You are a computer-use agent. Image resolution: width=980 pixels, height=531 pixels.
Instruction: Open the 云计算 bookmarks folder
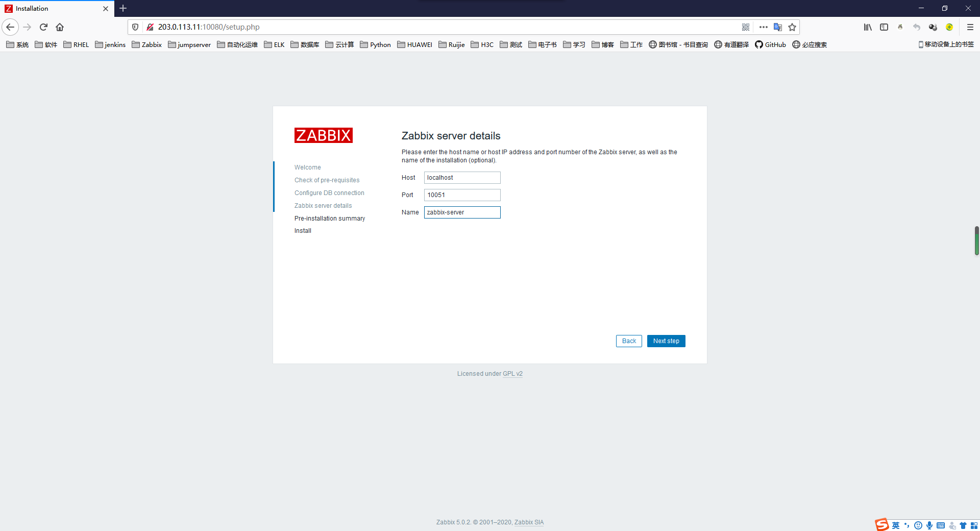point(339,44)
